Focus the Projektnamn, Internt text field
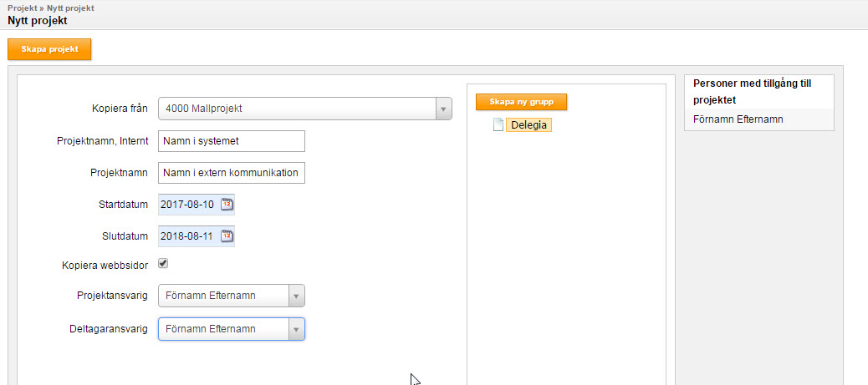Image resolution: width=868 pixels, height=385 pixels. coord(232,141)
